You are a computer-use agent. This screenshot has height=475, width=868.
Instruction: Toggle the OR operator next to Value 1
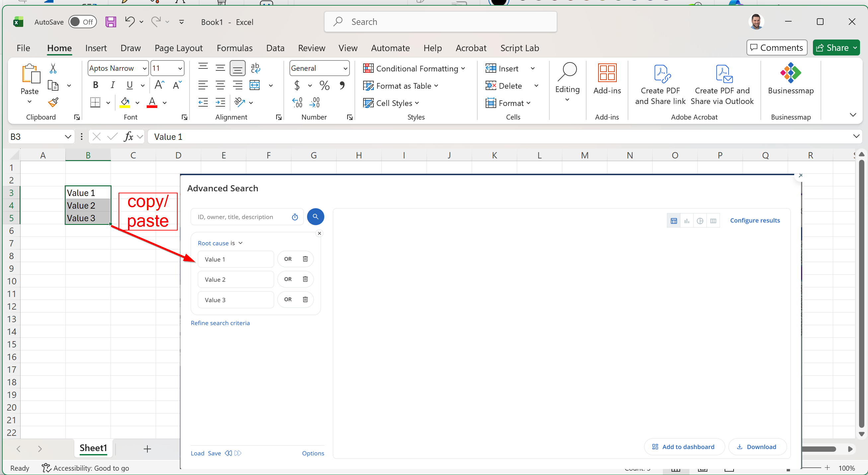pos(287,259)
